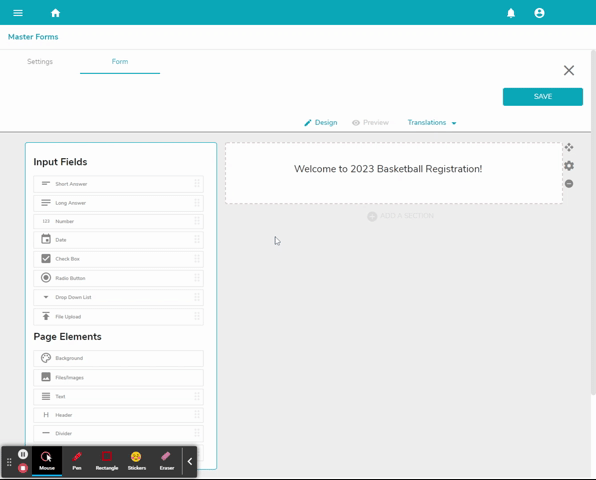This screenshot has width=596, height=480.
Task: Expand the Translations dropdown
Action: (432, 122)
